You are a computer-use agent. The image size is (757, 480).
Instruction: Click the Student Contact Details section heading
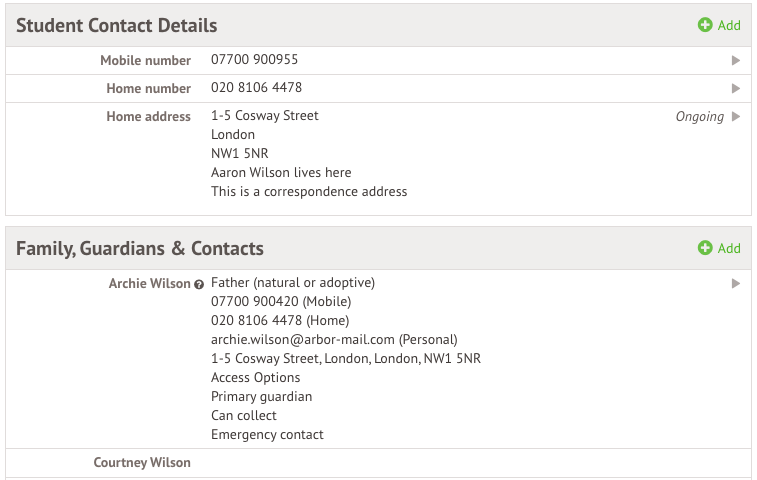tap(116, 25)
